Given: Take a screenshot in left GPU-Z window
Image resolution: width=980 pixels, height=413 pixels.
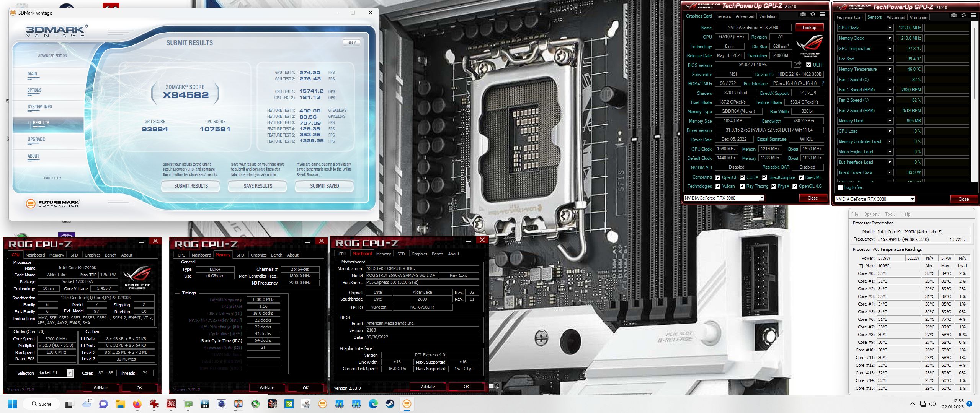Looking at the screenshot, I should pos(803,15).
